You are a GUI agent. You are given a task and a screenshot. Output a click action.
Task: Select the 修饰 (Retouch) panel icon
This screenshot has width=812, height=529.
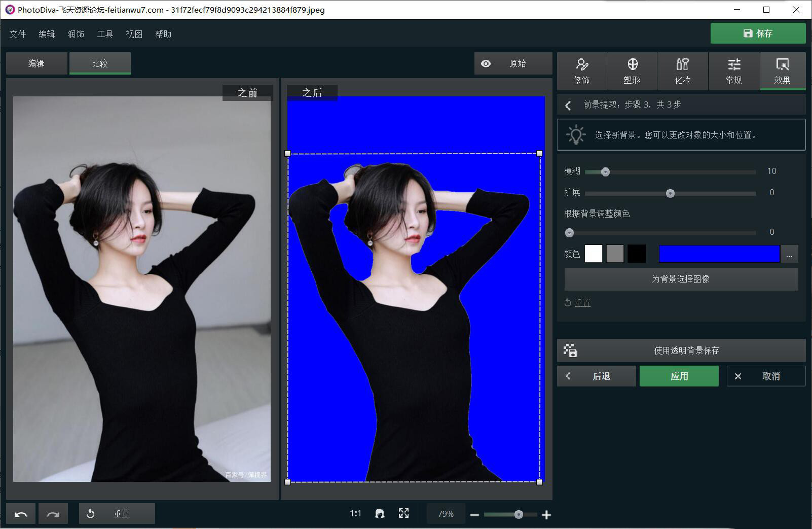581,71
